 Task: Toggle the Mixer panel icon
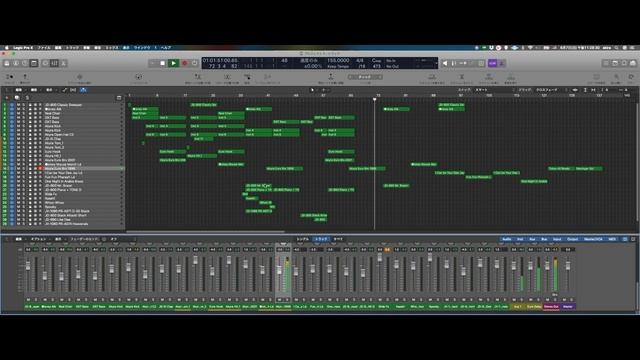point(54,63)
